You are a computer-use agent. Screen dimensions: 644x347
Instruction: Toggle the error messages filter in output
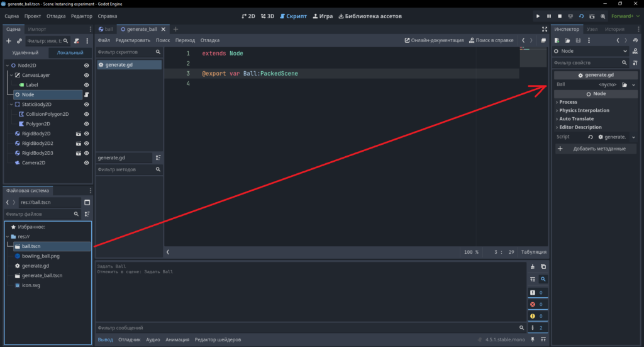(537, 304)
